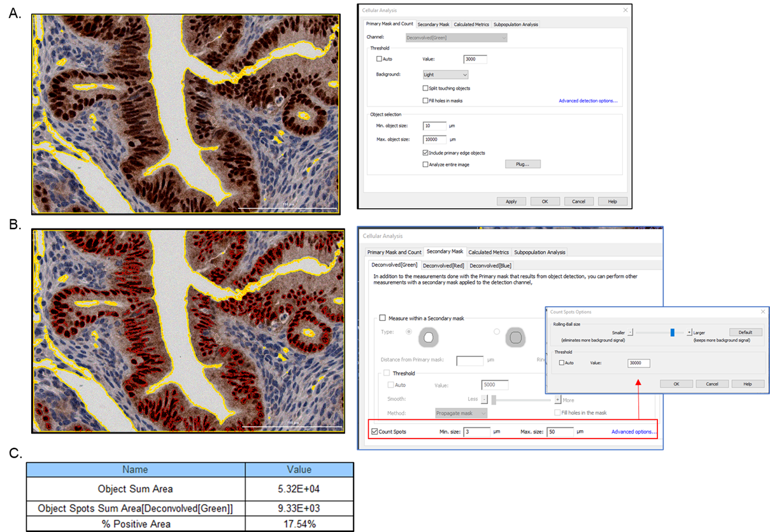Switch to the Deconvolved[Blue] tab
The height and width of the screenshot is (532, 770).
(490, 265)
